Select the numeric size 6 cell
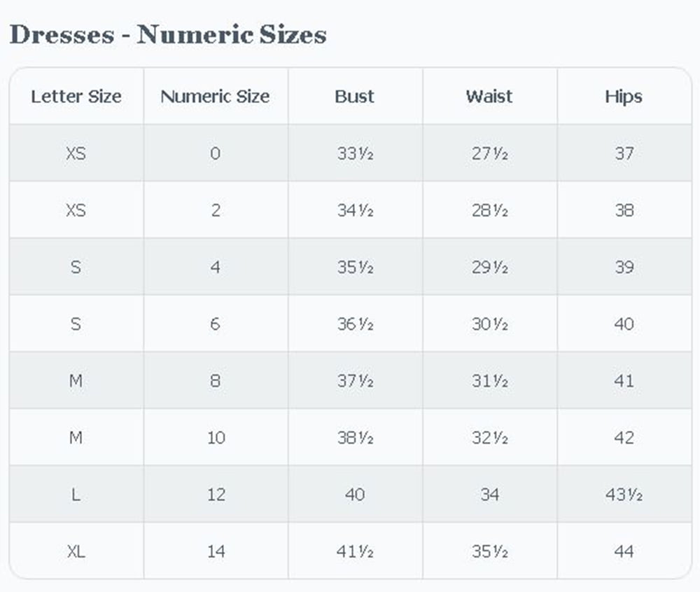 pyautogui.click(x=216, y=323)
